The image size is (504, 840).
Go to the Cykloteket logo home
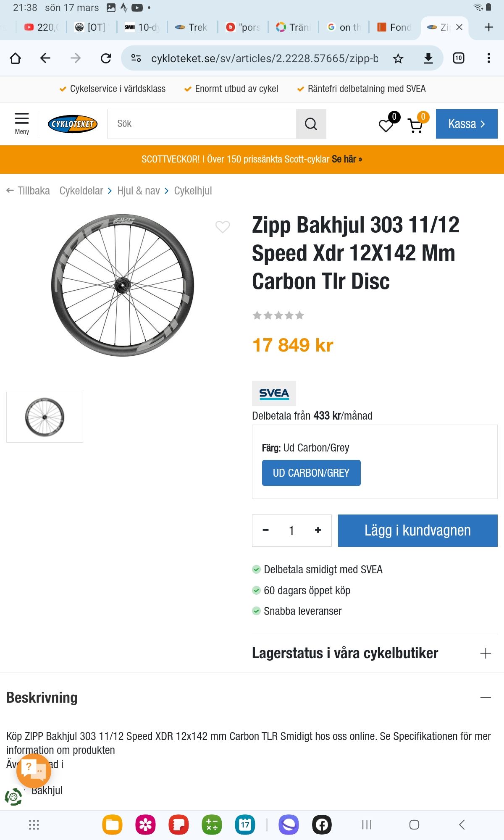pos(73,124)
